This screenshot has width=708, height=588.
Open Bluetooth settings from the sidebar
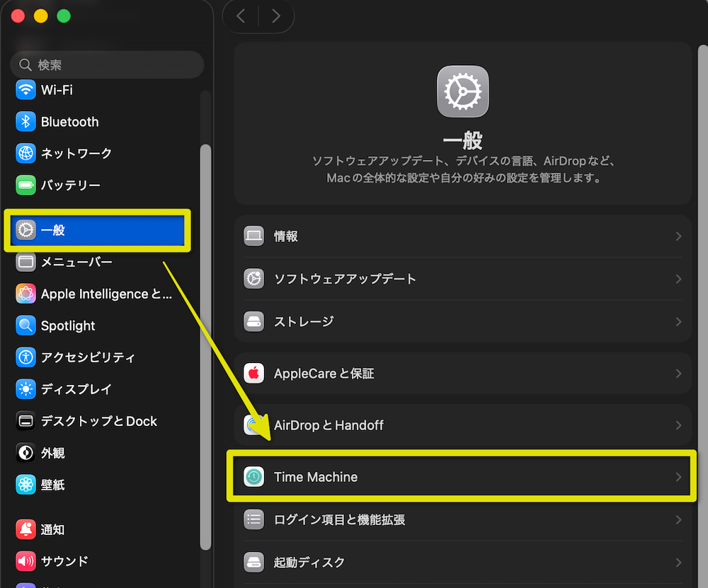click(26, 122)
